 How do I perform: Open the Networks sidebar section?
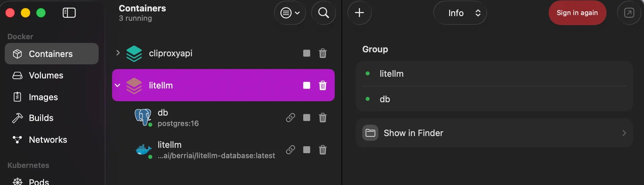click(x=52, y=139)
